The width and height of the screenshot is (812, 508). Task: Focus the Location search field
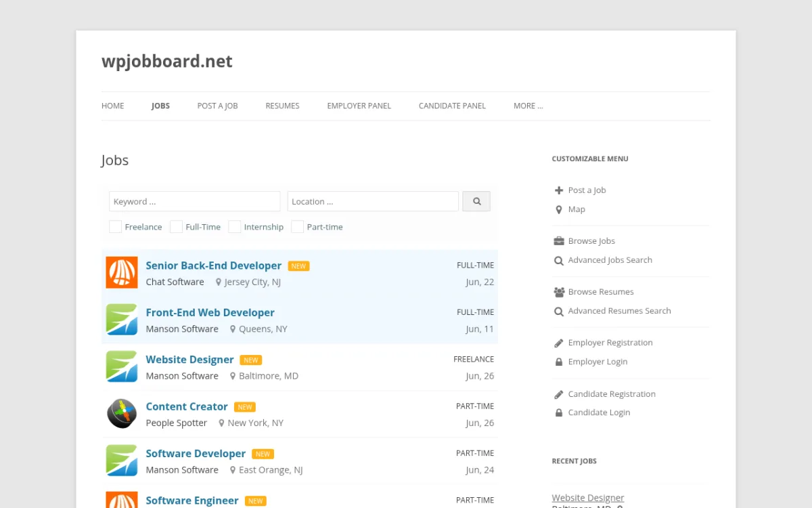coord(373,201)
